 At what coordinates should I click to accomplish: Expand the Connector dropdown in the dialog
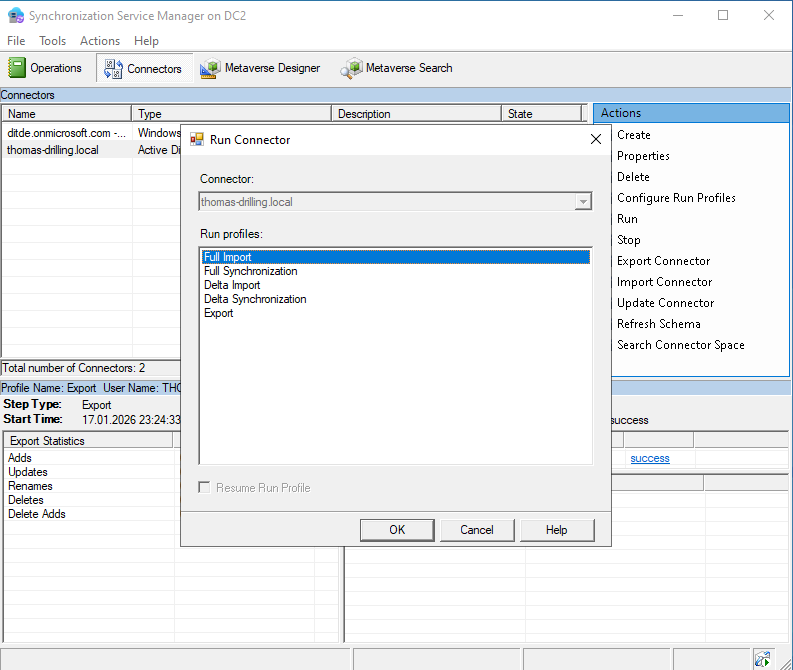click(583, 202)
